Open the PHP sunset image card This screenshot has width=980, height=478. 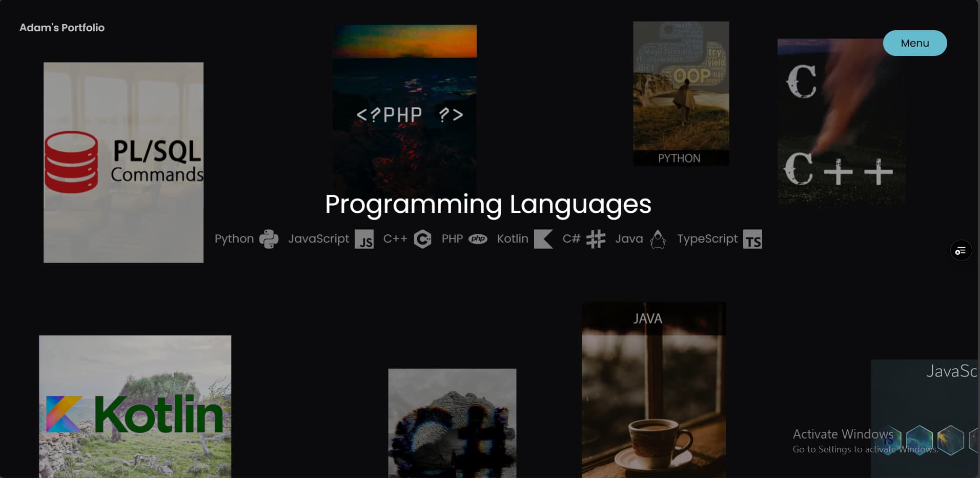[x=404, y=103]
